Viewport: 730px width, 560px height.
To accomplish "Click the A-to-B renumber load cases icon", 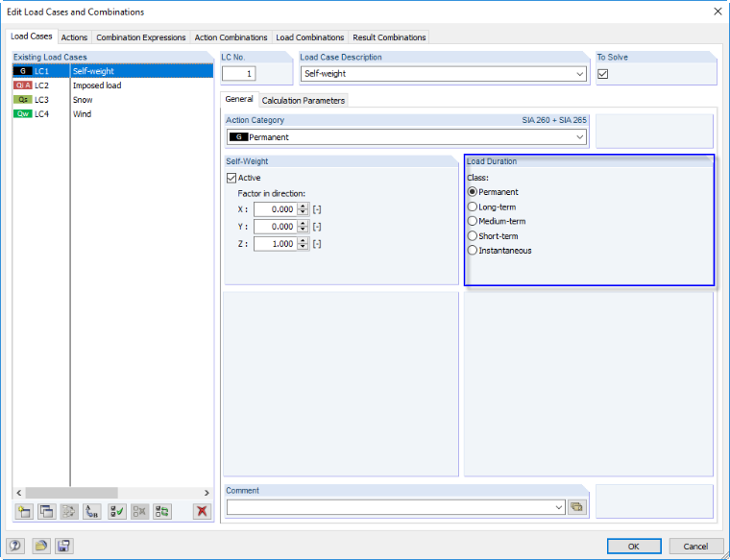I will (92, 512).
